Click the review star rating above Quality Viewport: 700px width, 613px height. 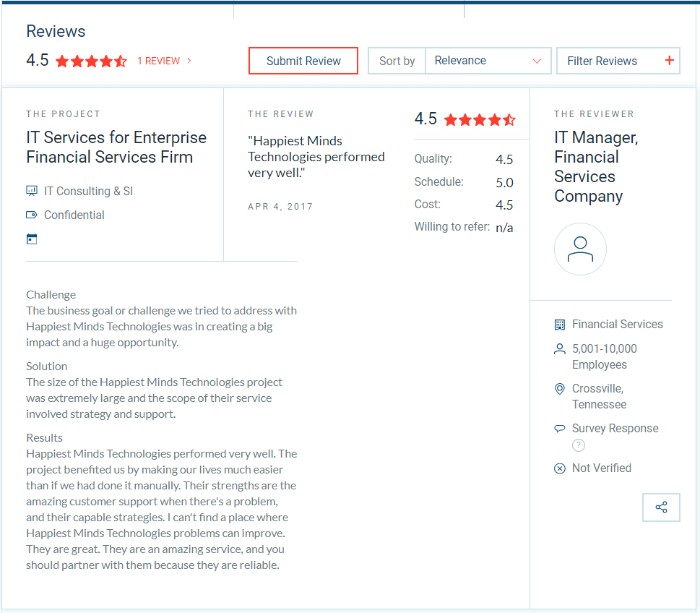pyautogui.click(x=480, y=120)
